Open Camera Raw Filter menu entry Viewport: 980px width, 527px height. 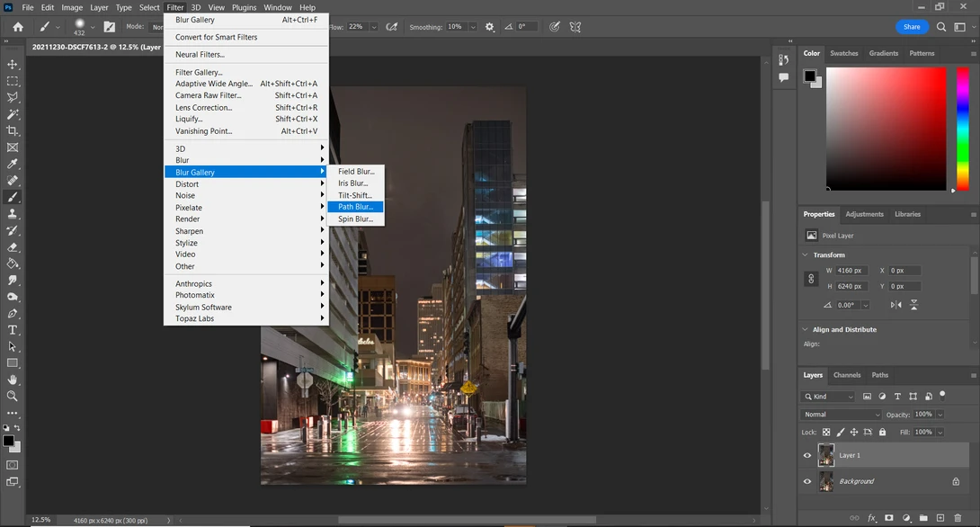coord(246,95)
